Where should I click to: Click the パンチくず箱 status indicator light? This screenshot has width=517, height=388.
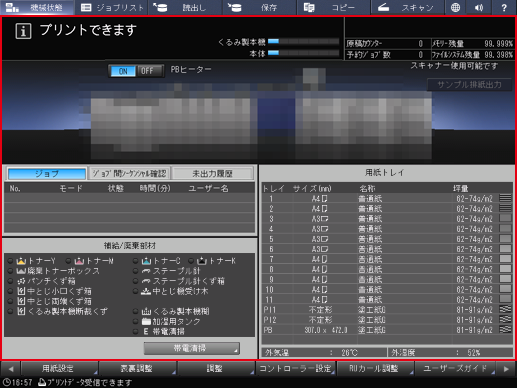click(x=10, y=281)
